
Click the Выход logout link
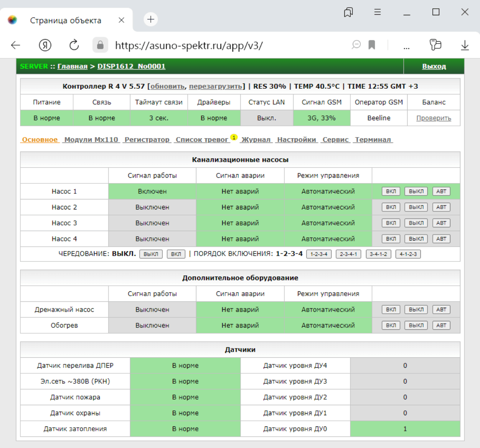click(x=434, y=66)
